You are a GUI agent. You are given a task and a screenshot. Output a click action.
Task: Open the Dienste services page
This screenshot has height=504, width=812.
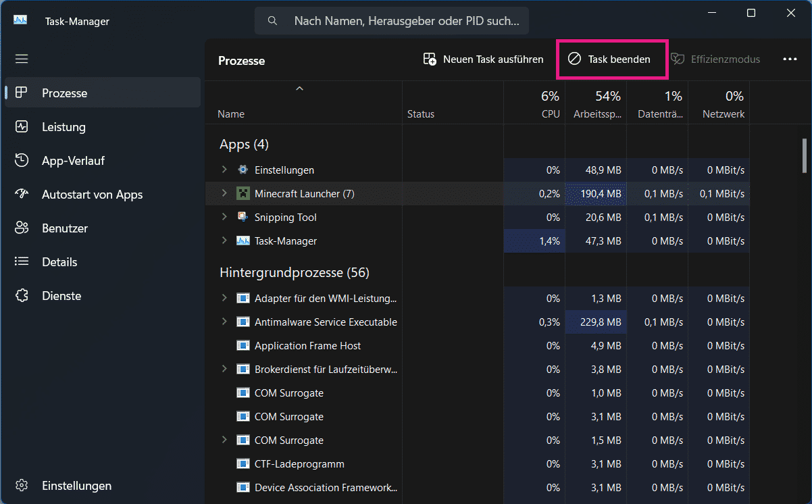(61, 296)
